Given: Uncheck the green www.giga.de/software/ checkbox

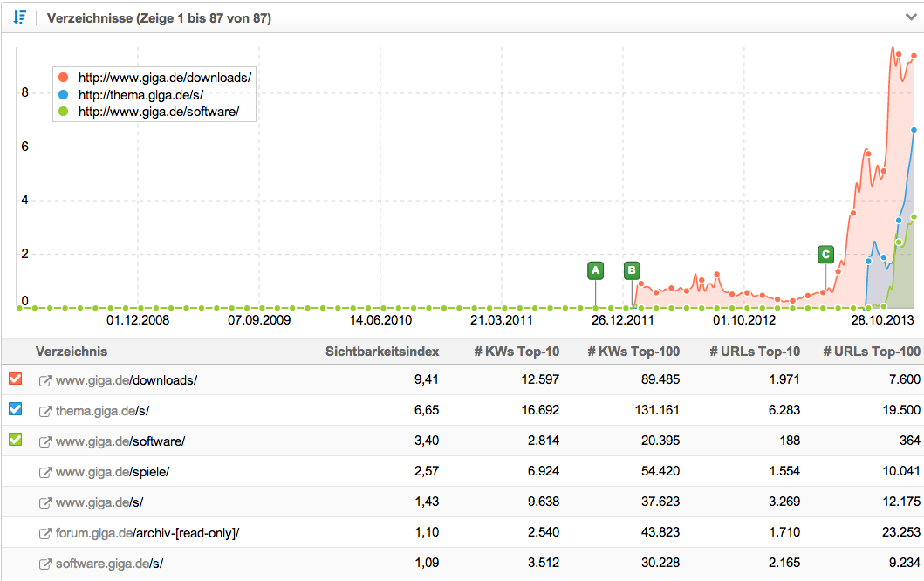Looking at the screenshot, I should tap(15, 440).
